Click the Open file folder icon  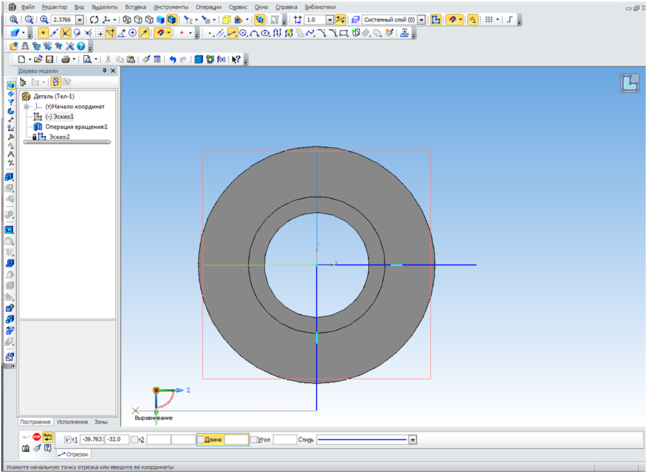click(x=38, y=59)
